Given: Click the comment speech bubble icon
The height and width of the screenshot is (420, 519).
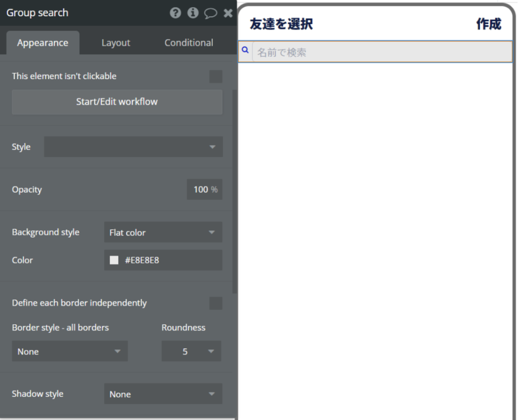Looking at the screenshot, I should [x=210, y=13].
